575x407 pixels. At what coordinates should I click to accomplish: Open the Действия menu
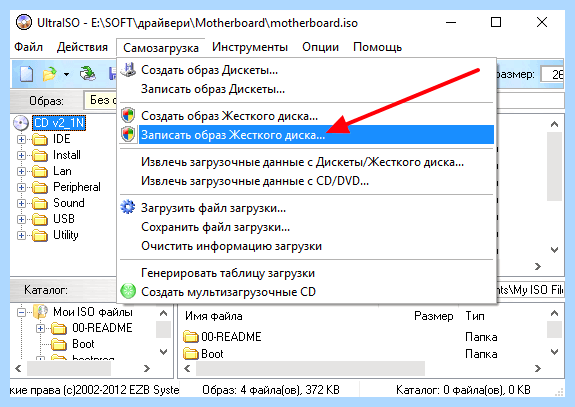tap(82, 47)
